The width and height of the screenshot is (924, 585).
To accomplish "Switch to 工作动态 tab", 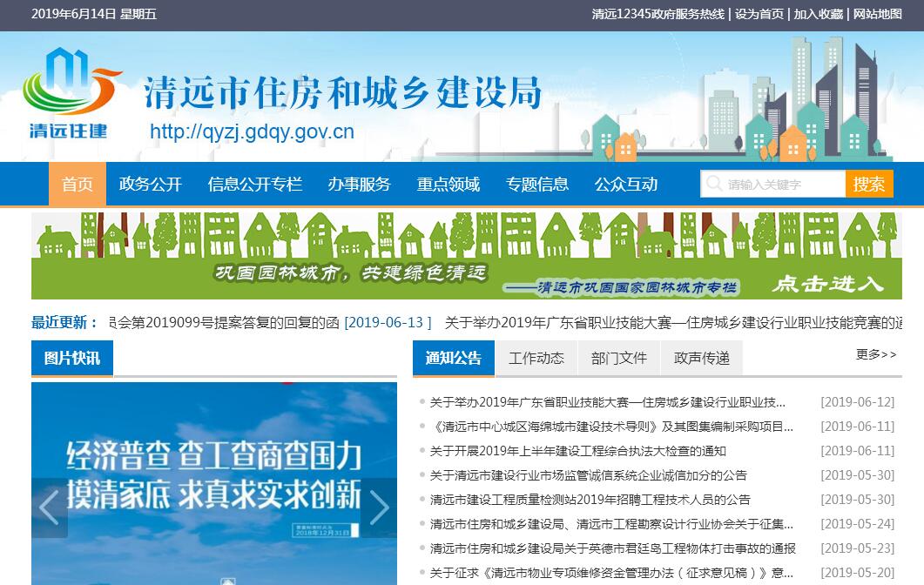I will [x=536, y=359].
